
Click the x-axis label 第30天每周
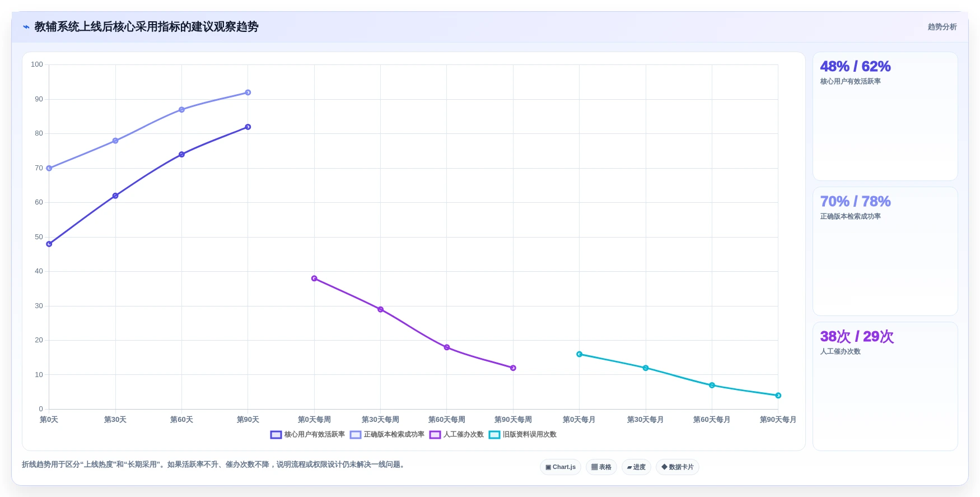(380, 420)
